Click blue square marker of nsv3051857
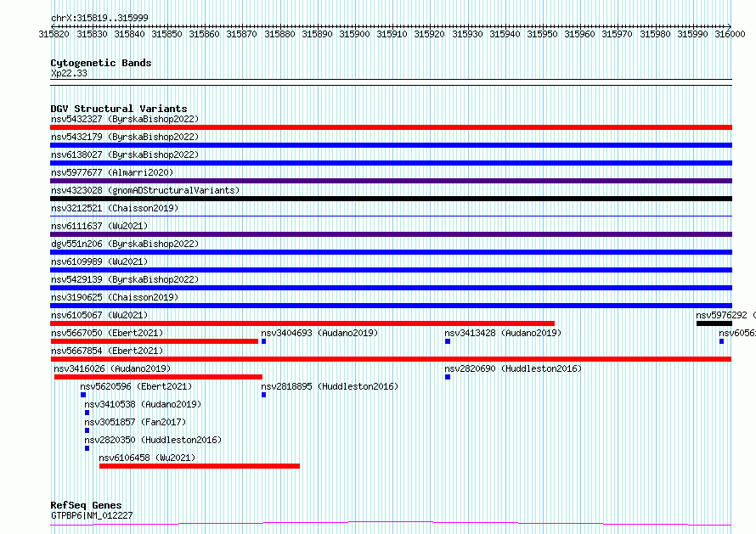 [x=87, y=430]
